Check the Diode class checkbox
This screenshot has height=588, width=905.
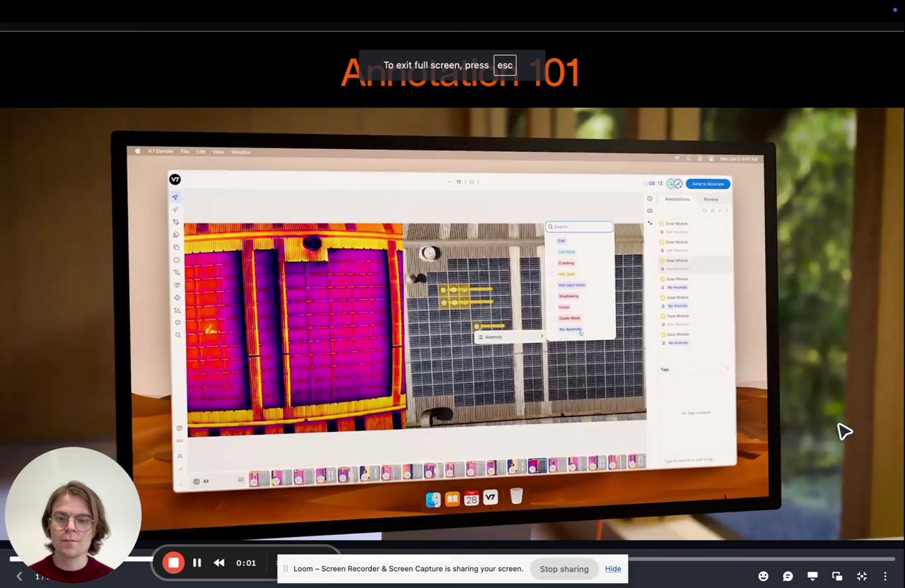tap(553, 307)
